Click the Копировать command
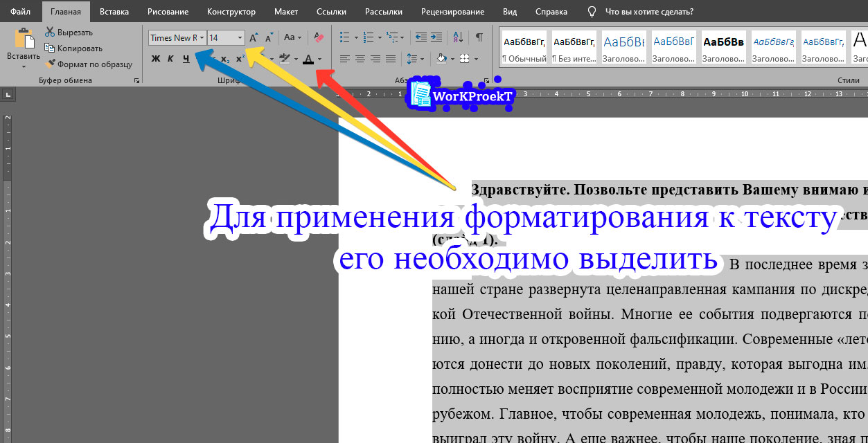This screenshot has width=868, height=443. tap(73, 48)
